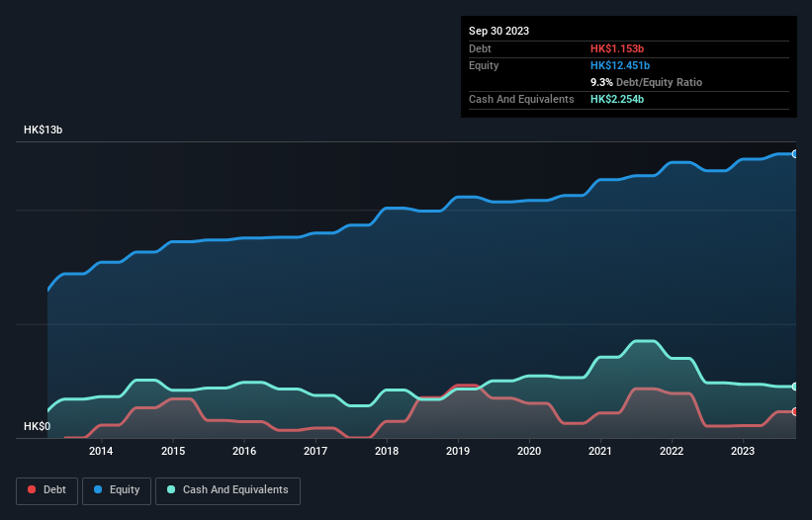This screenshot has width=812, height=520.
Task: Click the red Debt endpoint marker
Action: pyautogui.click(x=795, y=412)
